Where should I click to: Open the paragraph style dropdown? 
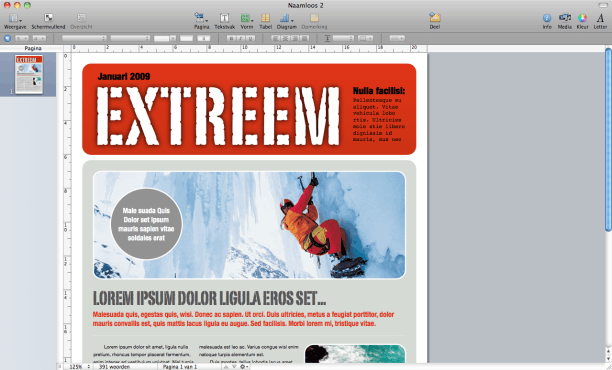22,38
